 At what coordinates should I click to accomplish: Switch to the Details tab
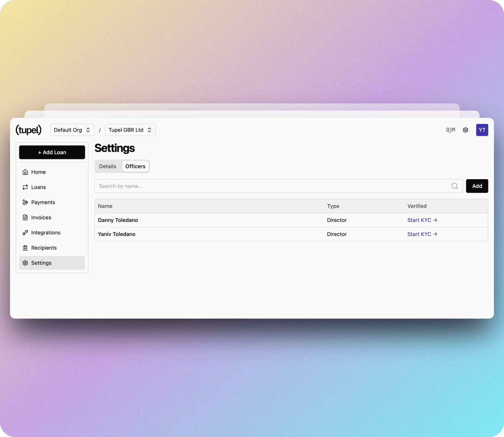tap(108, 166)
